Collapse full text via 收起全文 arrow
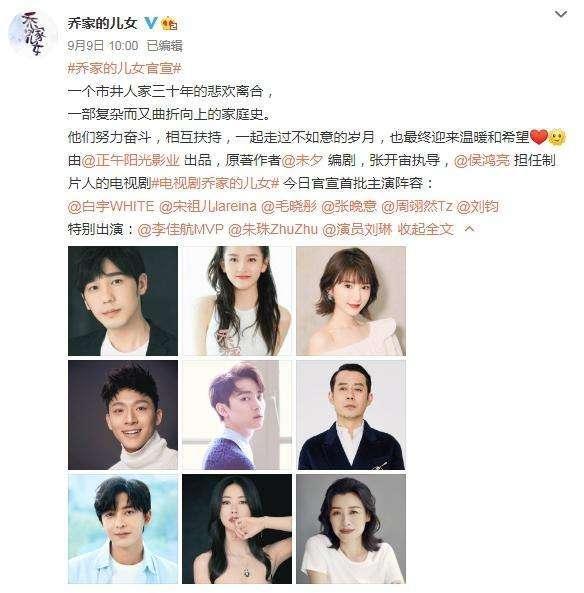Viewport: 584px width, 593px height. pos(469,228)
